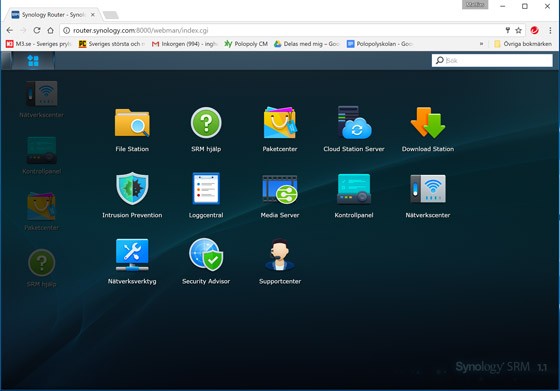Bookmark this page with the star
The image size is (560, 391).
(519, 30)
